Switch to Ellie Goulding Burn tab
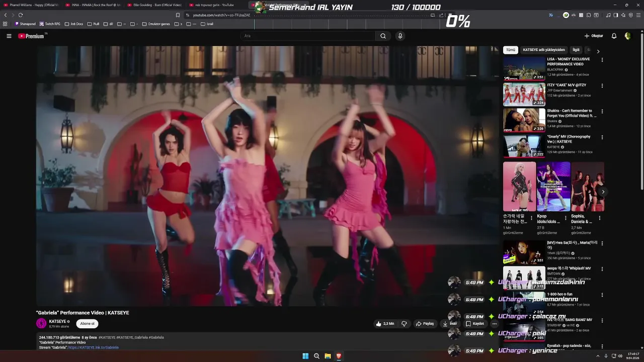 pyautogui.click(x=154, y=5)
